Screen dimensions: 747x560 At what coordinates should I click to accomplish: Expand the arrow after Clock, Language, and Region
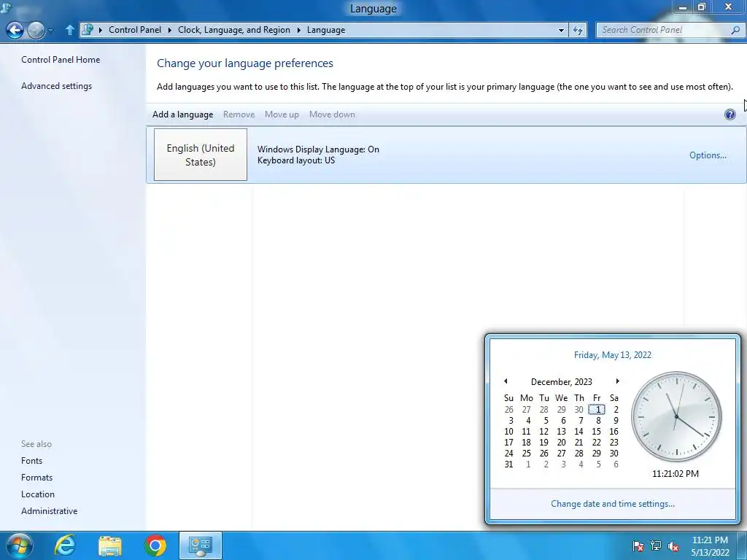click(x=298, y=30)
